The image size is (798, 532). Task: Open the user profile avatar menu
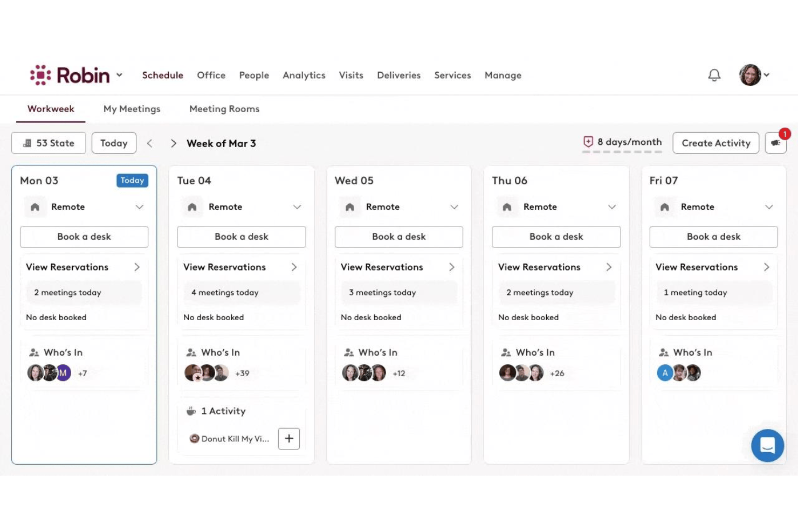pyautogui.click(x=754, y=75)
